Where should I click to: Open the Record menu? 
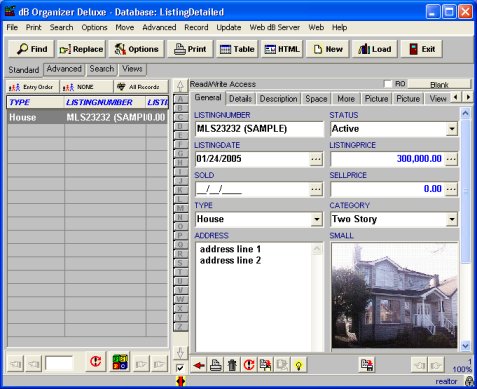(196, 27)
